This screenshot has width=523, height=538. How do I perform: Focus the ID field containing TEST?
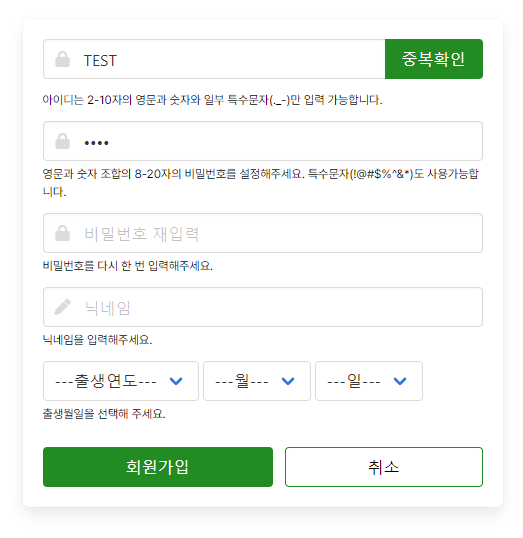(x=214, y=59)
